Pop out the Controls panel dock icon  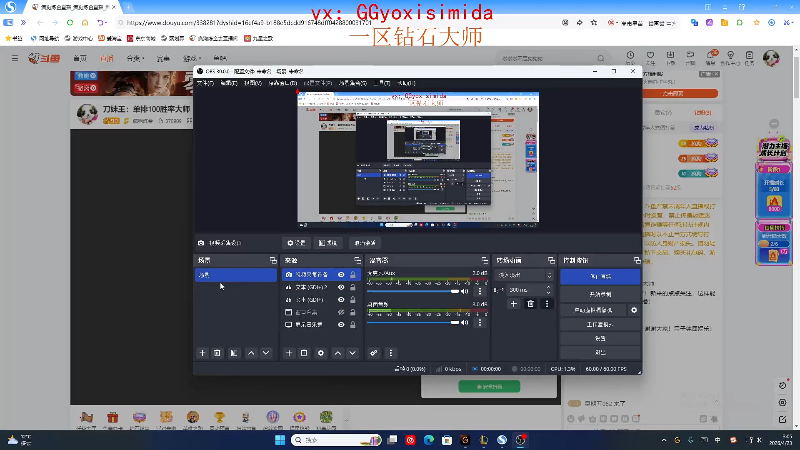coord(637,260)
